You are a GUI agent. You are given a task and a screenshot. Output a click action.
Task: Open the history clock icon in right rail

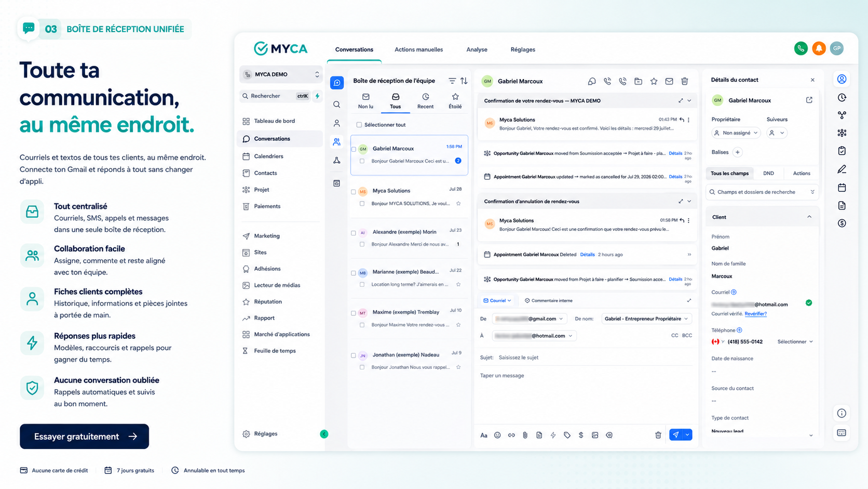[842, 97]
